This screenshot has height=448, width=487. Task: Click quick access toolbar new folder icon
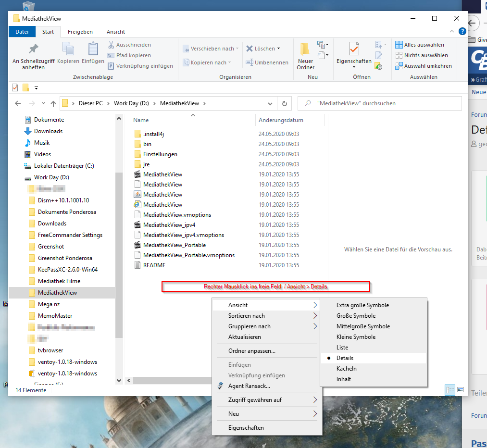click(26, 88)
